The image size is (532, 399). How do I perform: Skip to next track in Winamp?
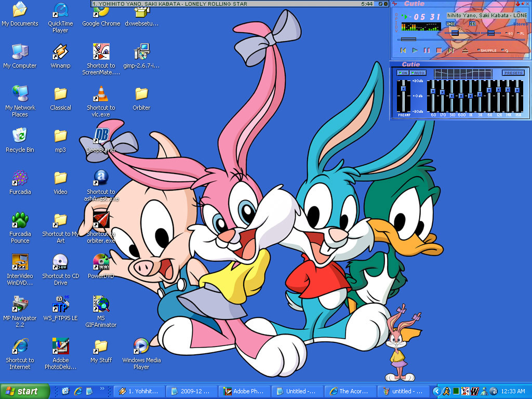click(450, 50)
